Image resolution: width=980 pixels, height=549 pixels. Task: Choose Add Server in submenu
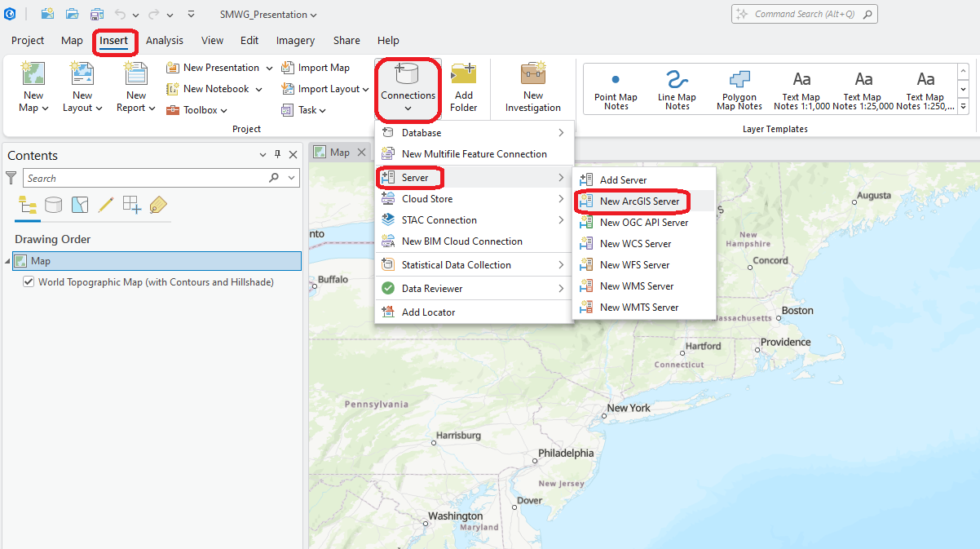(x=644, y=180)
